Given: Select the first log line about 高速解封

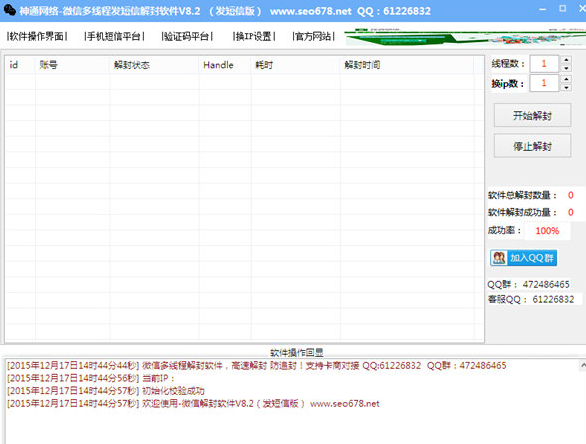Looking at the screenshot, I should [x=257, y=366].
